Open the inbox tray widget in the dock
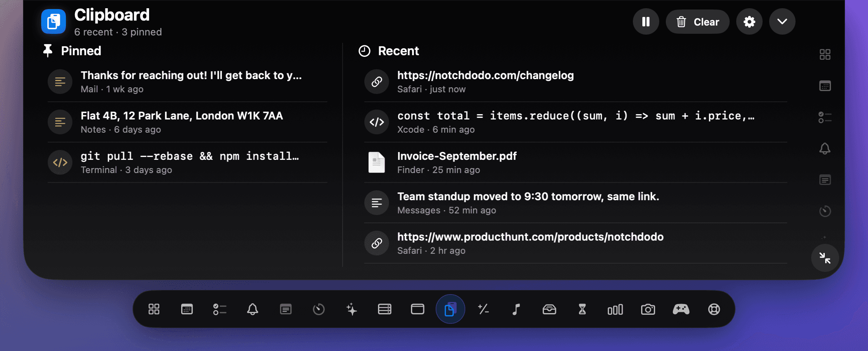This screenshot has height=351, width=868. tap(549, 309)
